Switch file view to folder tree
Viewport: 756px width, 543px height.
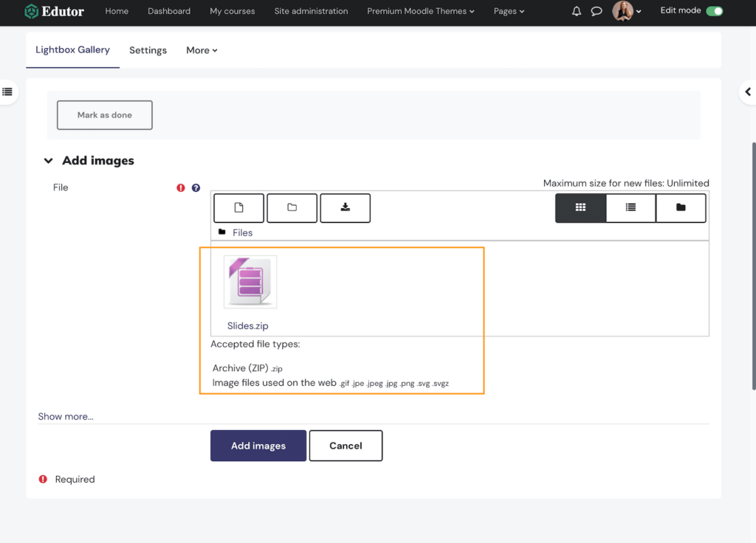click(x=681, y=208)
